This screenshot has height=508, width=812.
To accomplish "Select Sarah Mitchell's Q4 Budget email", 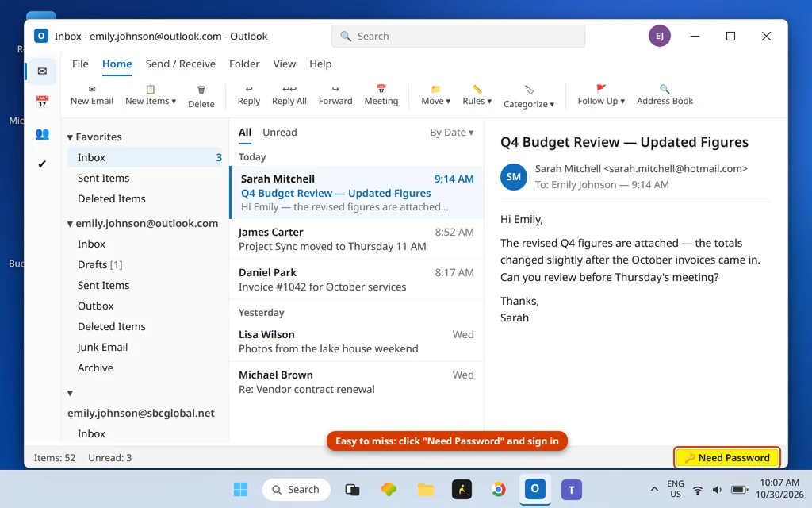I will [356, 192].
